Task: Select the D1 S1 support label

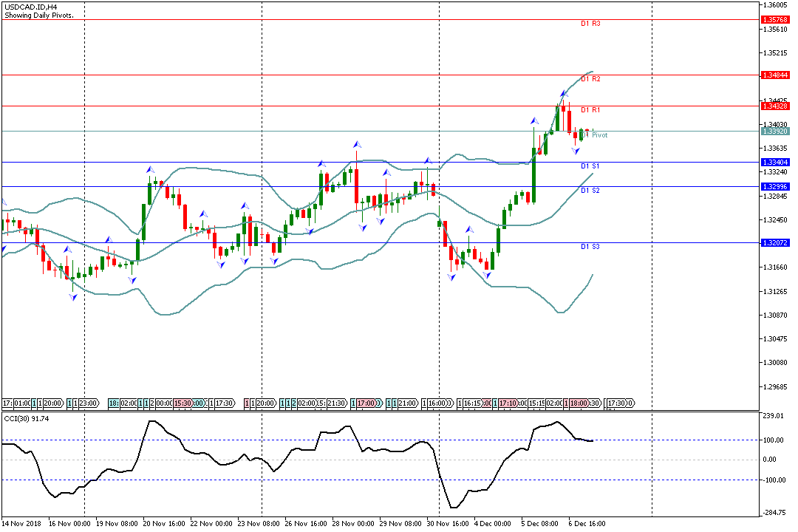Action: (x=590, y=166)
